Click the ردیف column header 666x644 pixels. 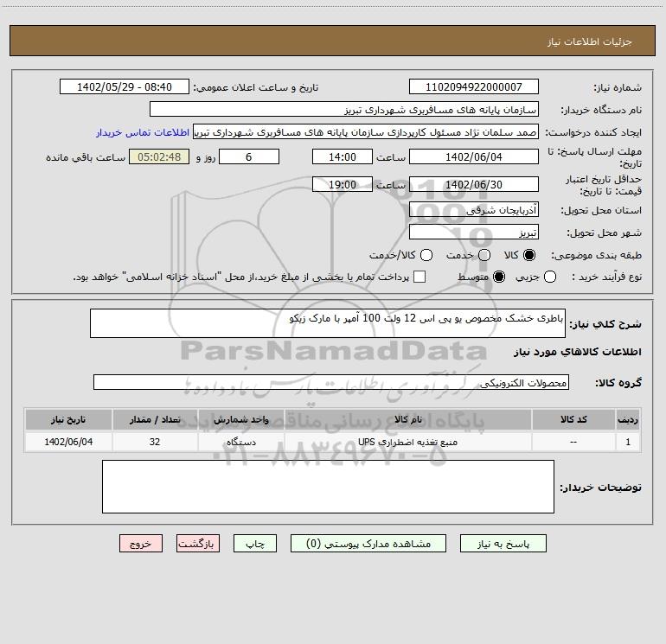(x=628, y=419)
